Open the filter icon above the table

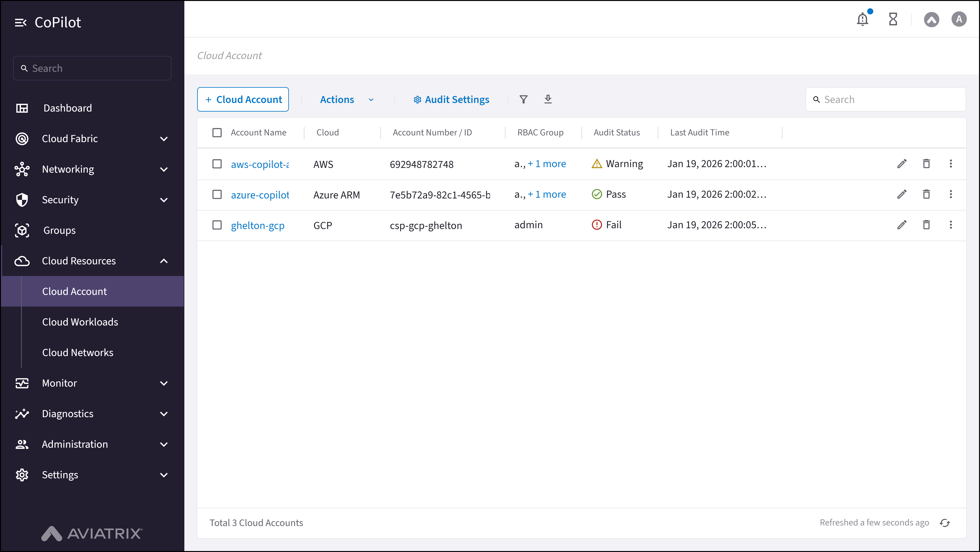(523, 99)
